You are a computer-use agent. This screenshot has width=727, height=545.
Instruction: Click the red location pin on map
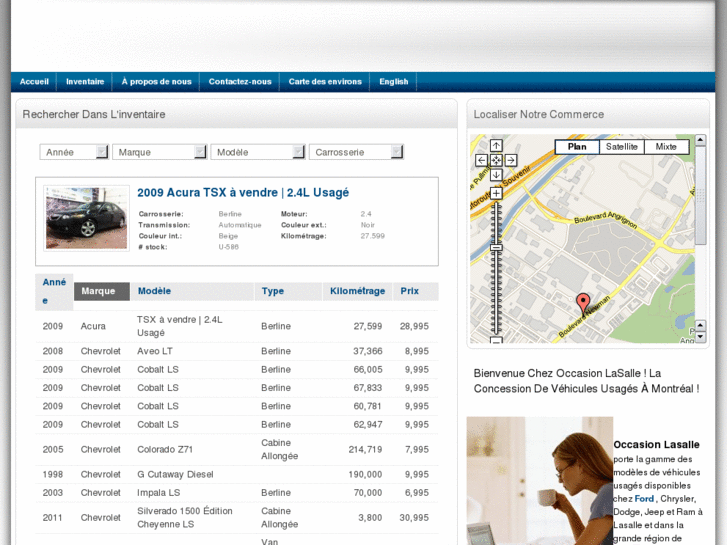click(x=583, y=305)
